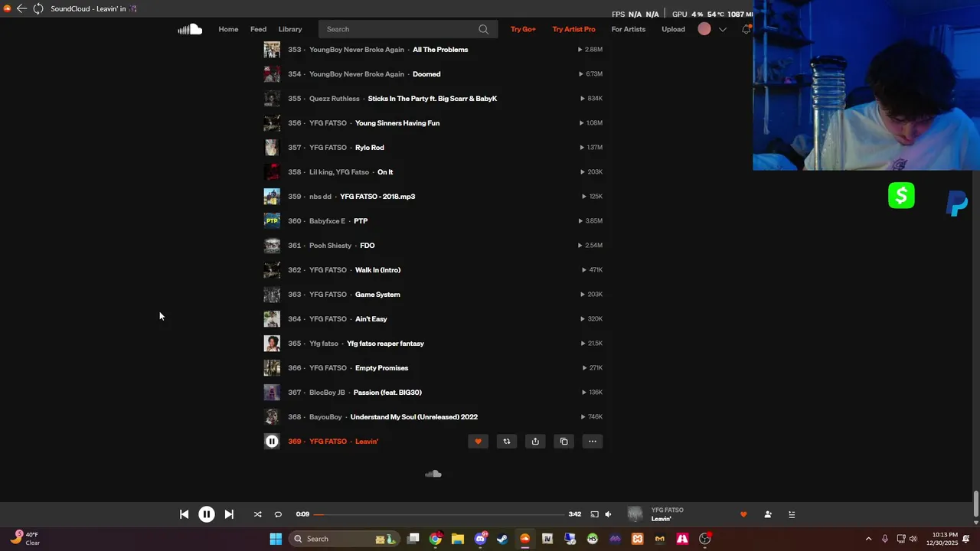Open more options for Leavin' track
The width and height of the screenshot is (980, 551).
593,442
